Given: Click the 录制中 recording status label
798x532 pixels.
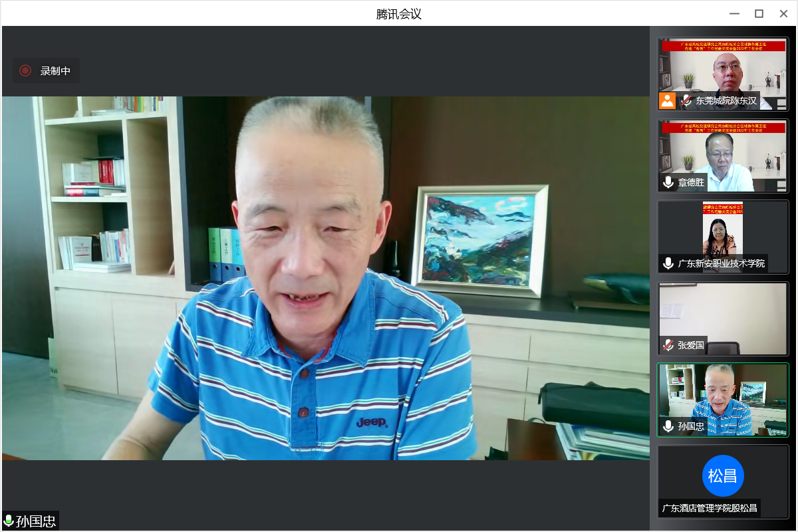Looking at the screenshot, I should [55, 70].
